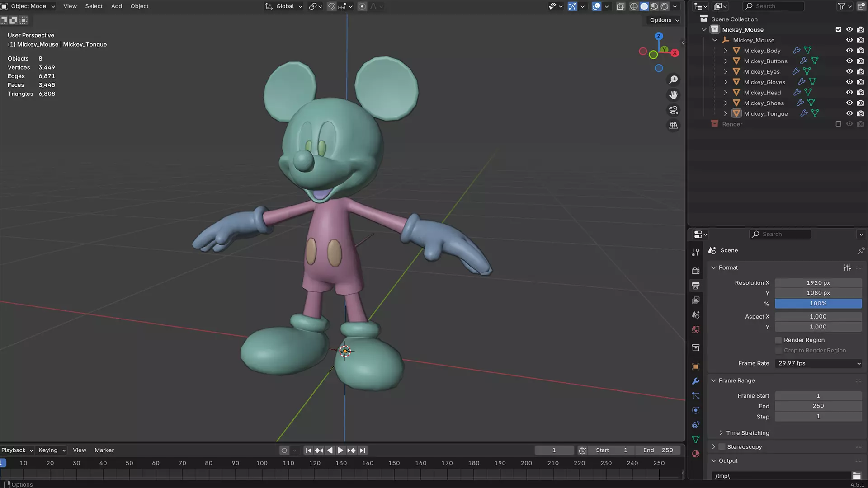The height and width of the screenshot is (488, 868).
Task: Open the Particles properties tab
Action: (696, 396)
